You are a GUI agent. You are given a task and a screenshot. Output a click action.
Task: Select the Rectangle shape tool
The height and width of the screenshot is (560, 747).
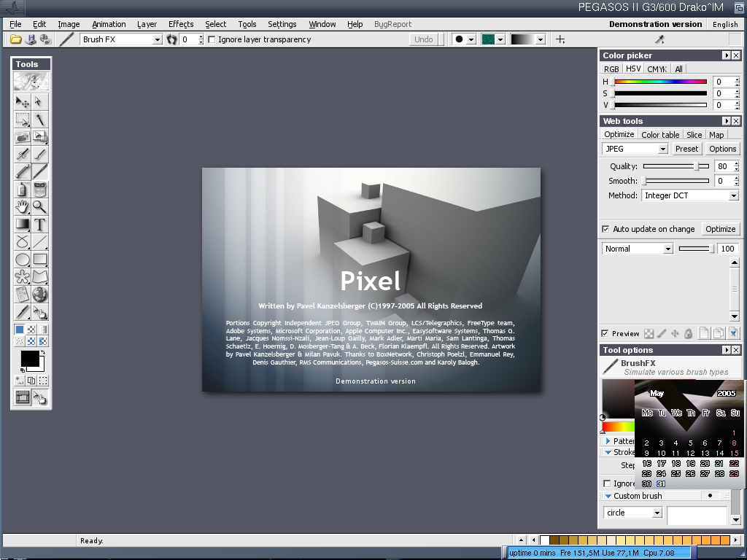(x=40, y=260)
